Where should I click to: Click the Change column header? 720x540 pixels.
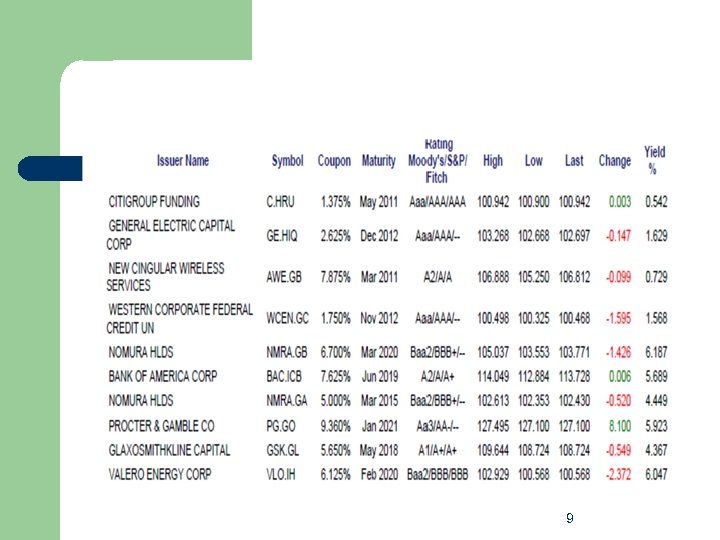615,161
